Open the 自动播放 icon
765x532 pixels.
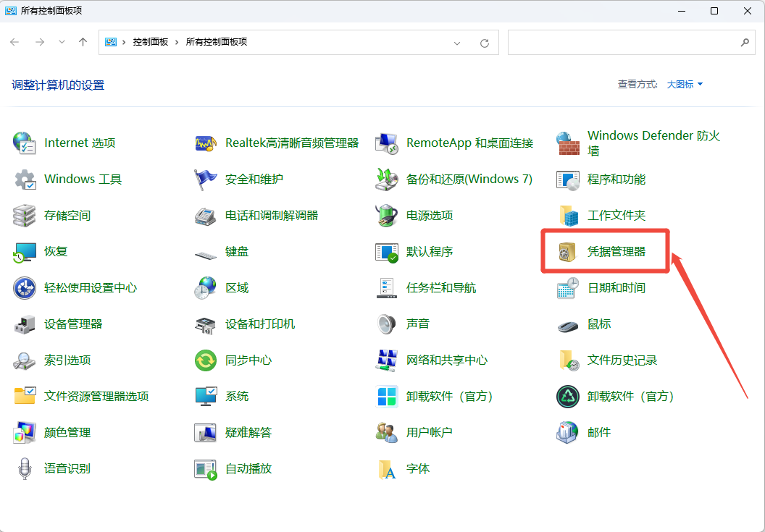click(x=206, y=469)
